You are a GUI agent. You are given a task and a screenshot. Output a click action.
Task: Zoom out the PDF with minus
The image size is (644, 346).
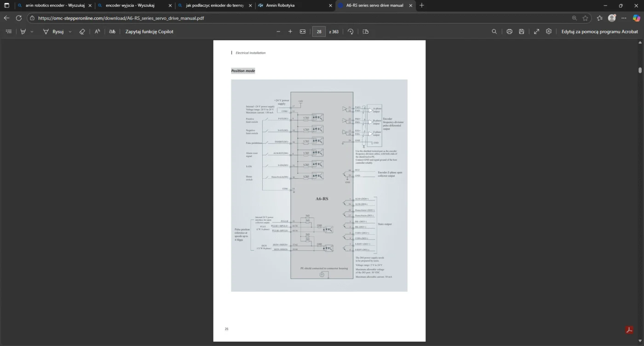coord(278,32)
